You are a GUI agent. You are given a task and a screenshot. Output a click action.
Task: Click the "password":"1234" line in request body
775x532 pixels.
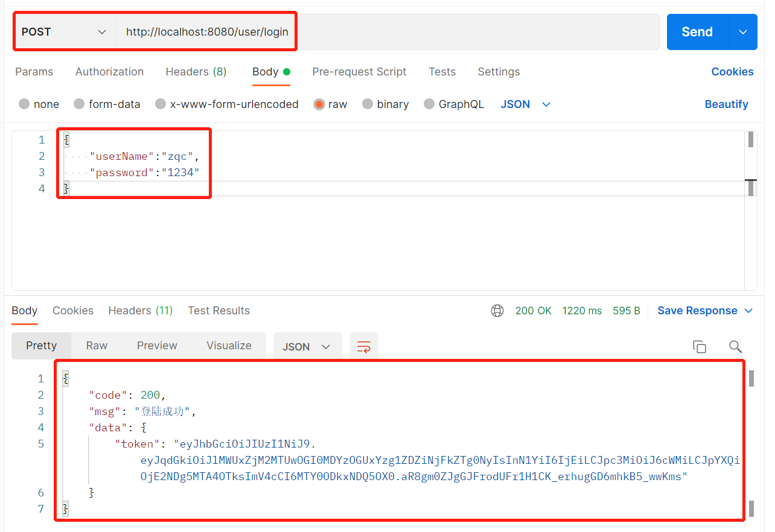pos(144,173)
